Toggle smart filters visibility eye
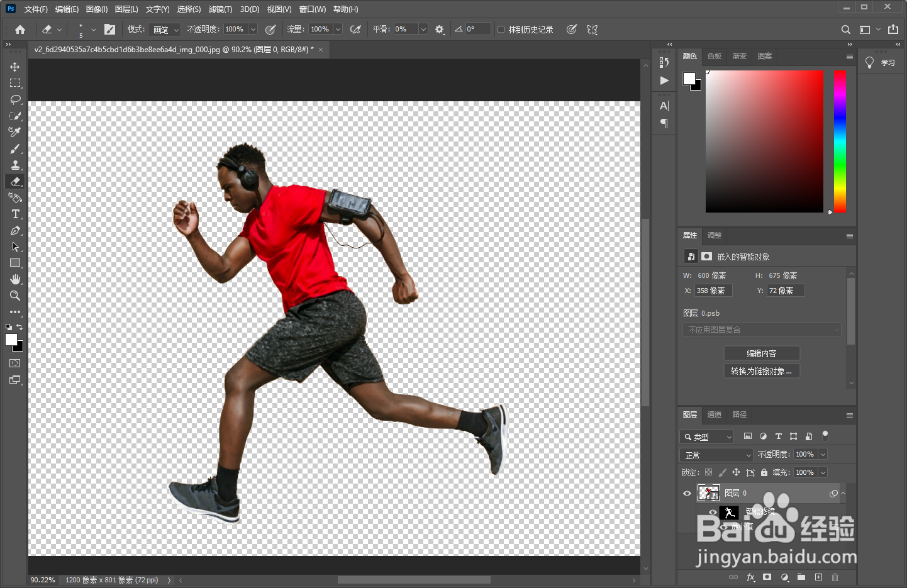Screen dimensions: 907x588 pyautogui.click(x=713, y=512)
